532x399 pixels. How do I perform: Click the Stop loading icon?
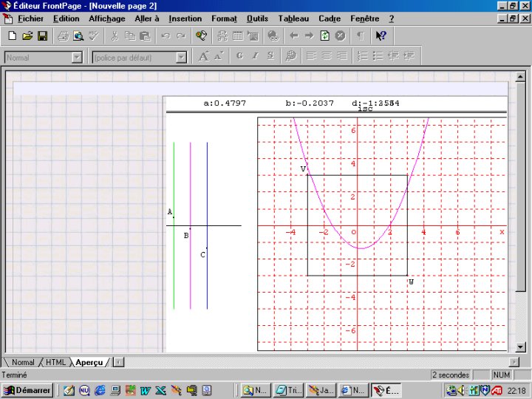340,35
